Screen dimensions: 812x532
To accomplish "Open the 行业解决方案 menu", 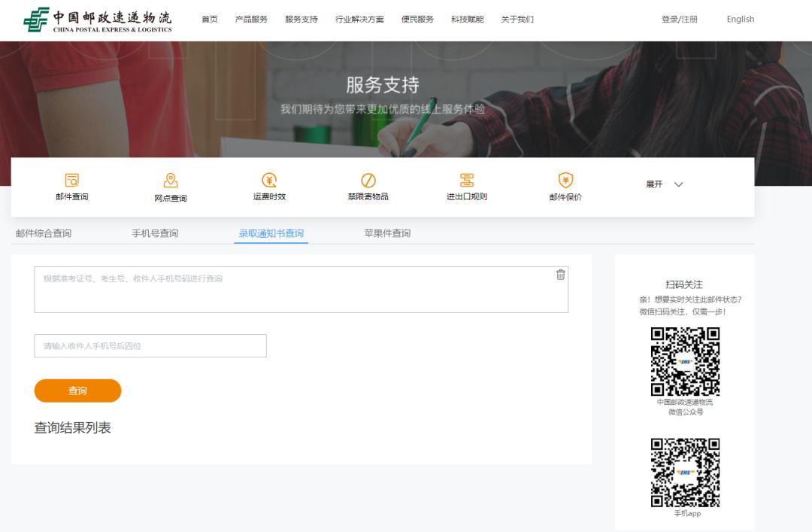I will [x=359, y=19].
